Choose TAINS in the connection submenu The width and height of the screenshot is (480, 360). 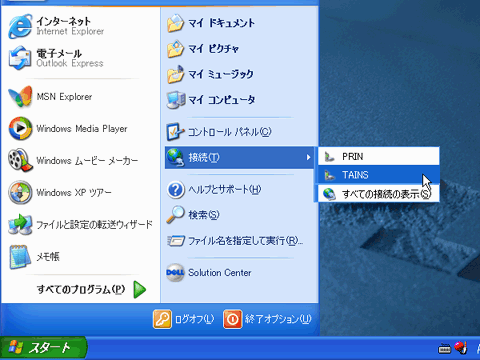tap(379, 175)
